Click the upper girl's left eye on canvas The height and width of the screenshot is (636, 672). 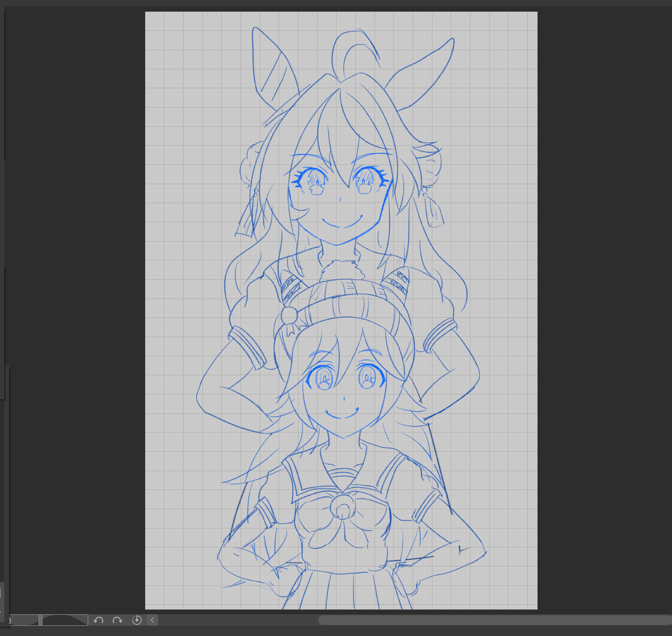tap(312, 181)
